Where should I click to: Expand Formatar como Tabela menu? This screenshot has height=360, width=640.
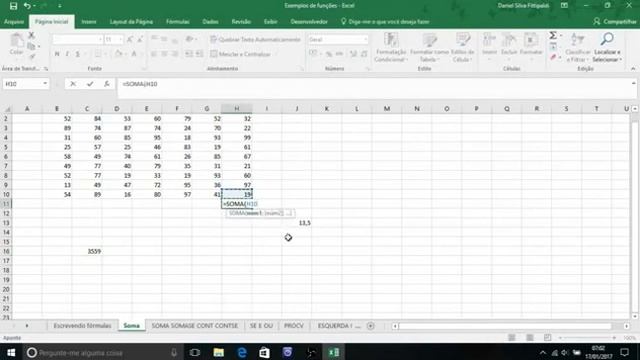coord(429,48)
